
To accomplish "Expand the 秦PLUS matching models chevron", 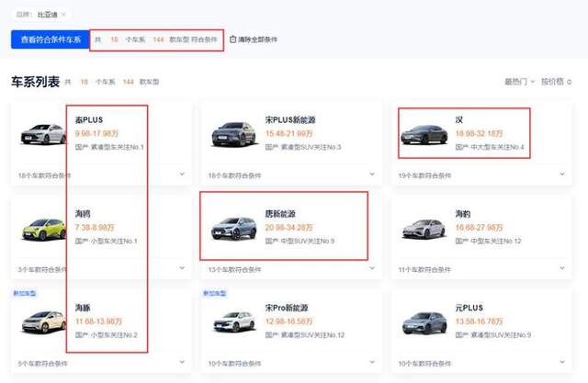I will 182,174.
